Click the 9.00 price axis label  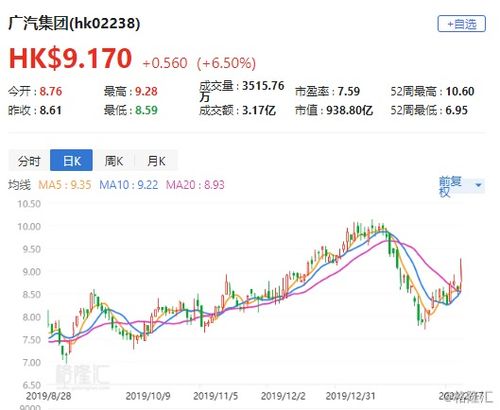click(31, 272)
